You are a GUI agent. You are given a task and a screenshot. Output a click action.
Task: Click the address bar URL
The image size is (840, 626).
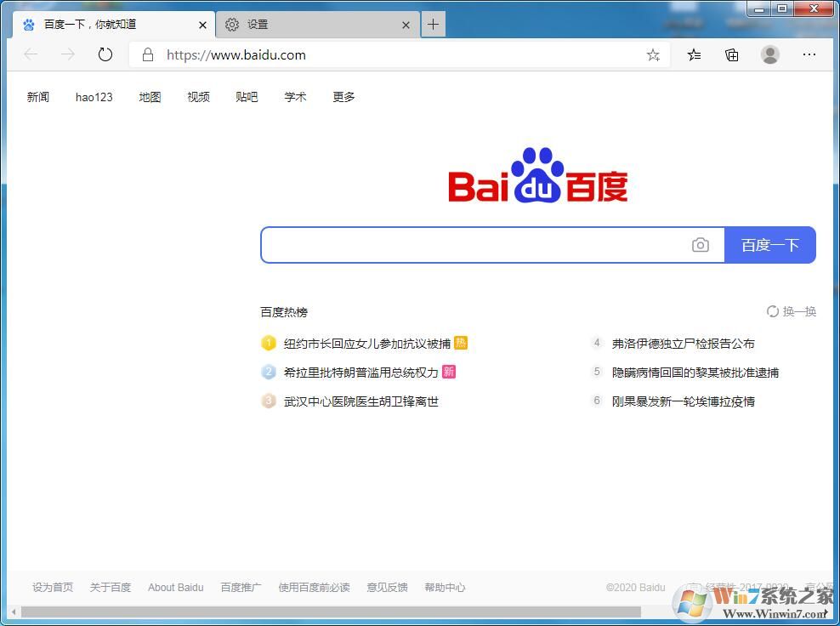[236, 54]
